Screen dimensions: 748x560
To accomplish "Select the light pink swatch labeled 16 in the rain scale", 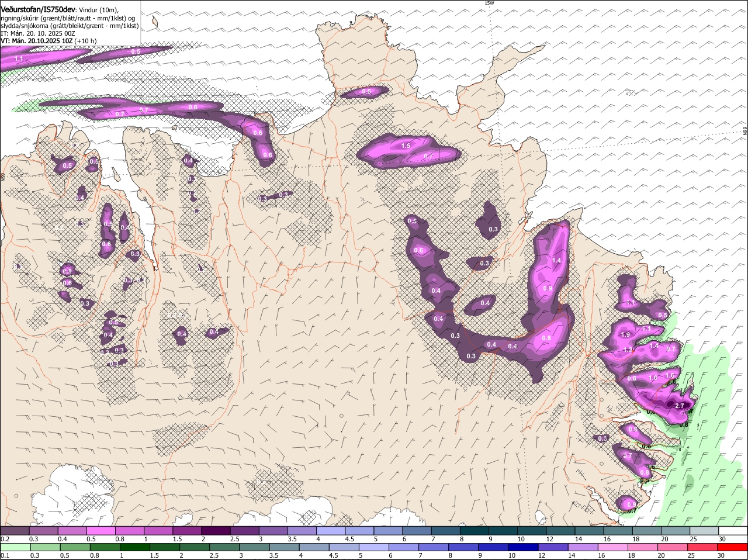I will [x=614, y=547].
